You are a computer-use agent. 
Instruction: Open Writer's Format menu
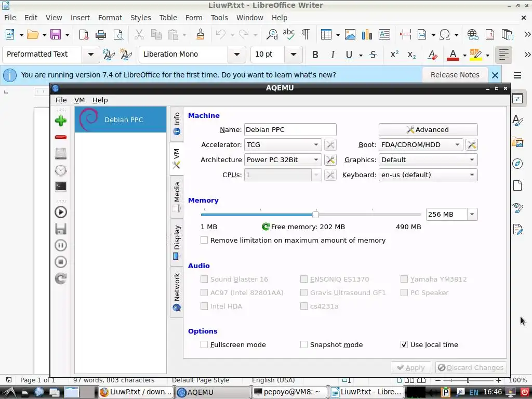tap(110, 18)
